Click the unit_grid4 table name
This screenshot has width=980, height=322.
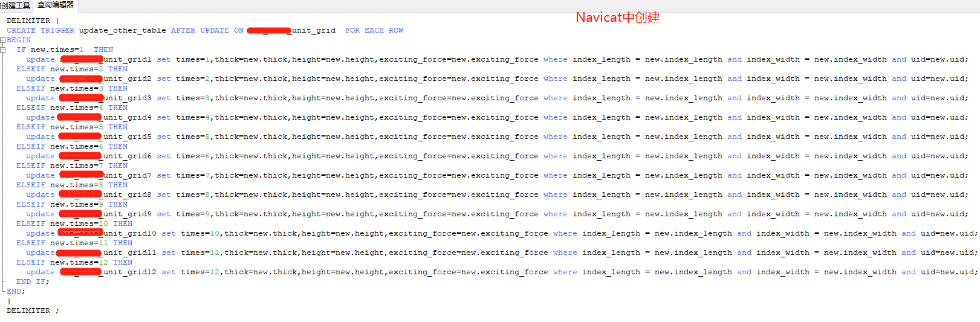pyautogui.click(x=128, y=117)
